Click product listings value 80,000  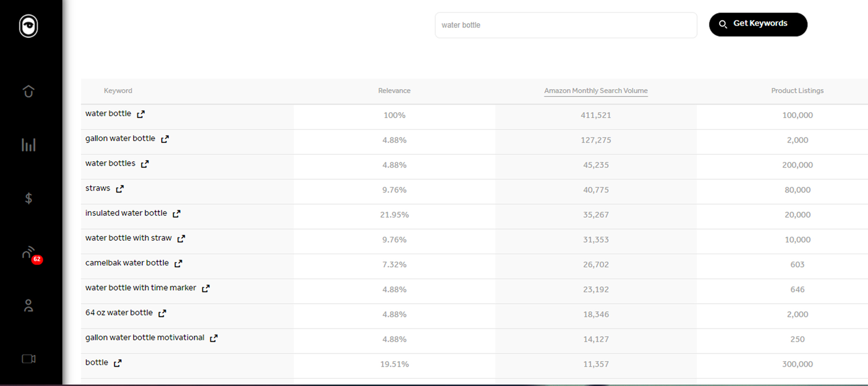coord(798,190)
